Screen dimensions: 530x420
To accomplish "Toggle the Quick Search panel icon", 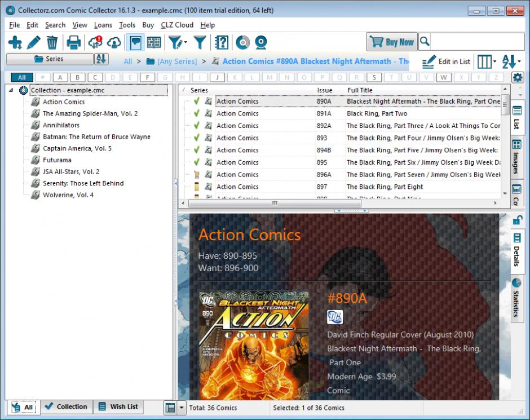I will [x=135, y=43].
